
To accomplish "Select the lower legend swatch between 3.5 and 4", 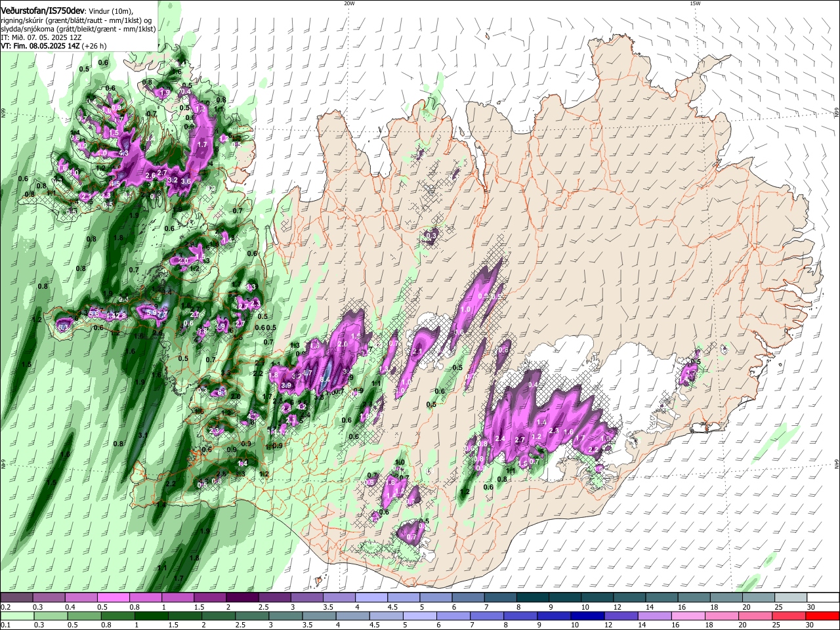I will pyautogui.click(x=318, y=616).
